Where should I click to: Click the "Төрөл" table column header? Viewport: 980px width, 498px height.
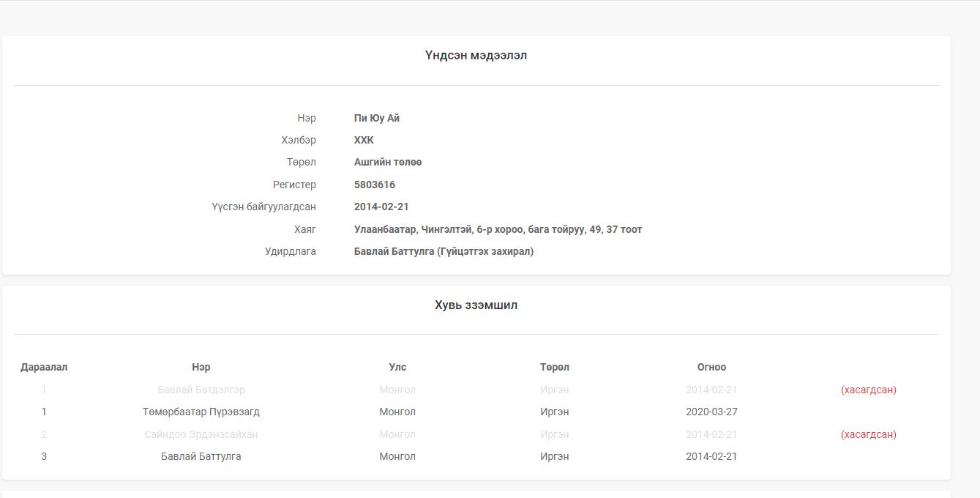pos(555,367)
